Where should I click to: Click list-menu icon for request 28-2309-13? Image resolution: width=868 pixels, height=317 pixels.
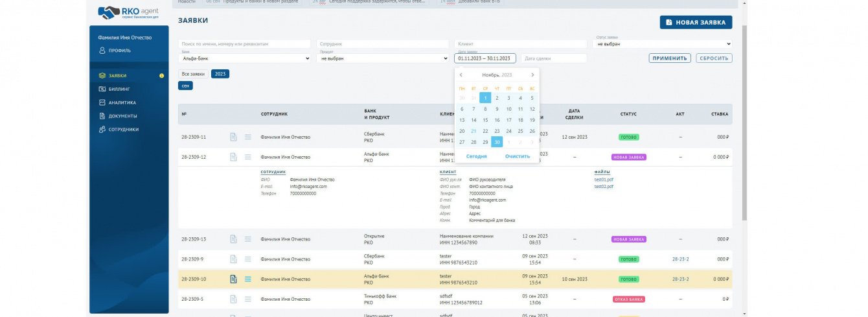[x=247, y=239]
